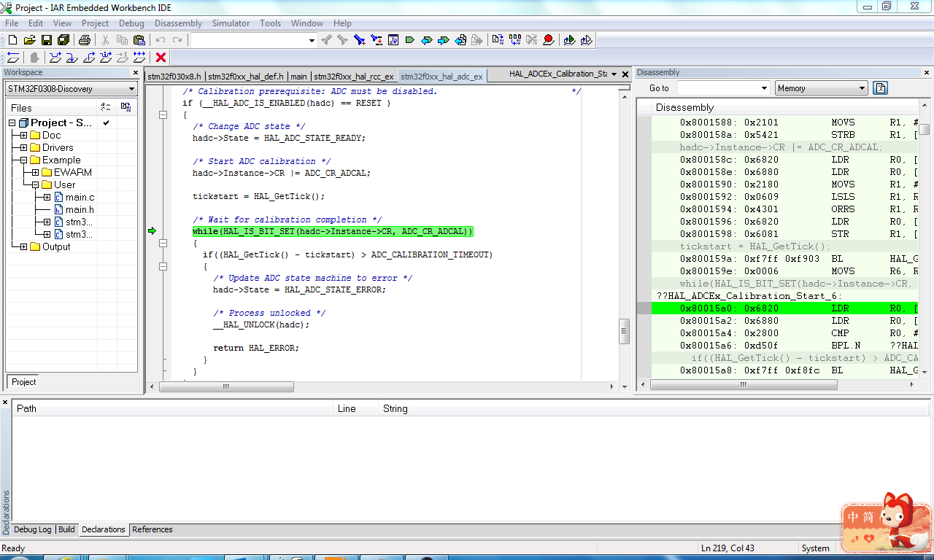Click the Go to address input field
Viewport: 934px width, 560px height.
(719, 88)
